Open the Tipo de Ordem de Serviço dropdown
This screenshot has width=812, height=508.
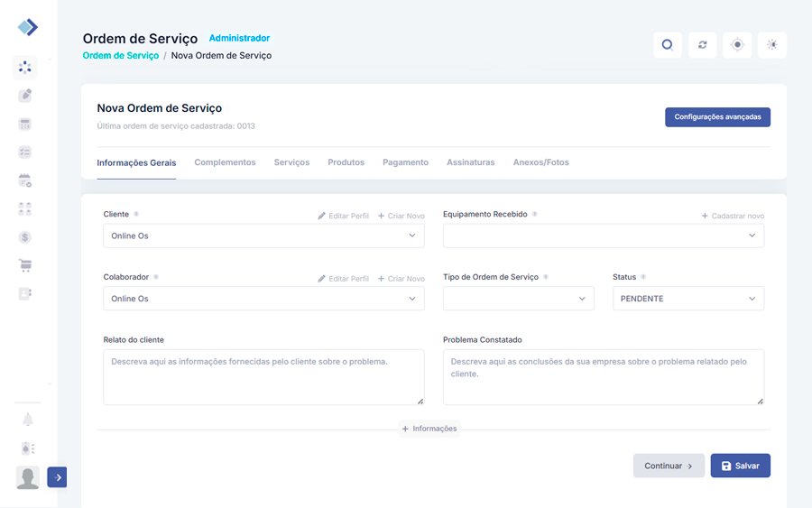(x=518, y=299)
